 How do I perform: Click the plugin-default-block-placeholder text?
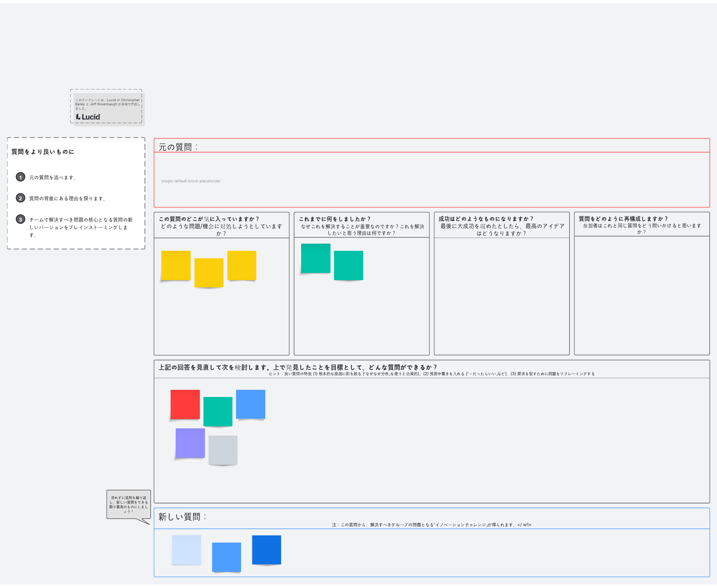pyautogui.click(x=191, y=181)
